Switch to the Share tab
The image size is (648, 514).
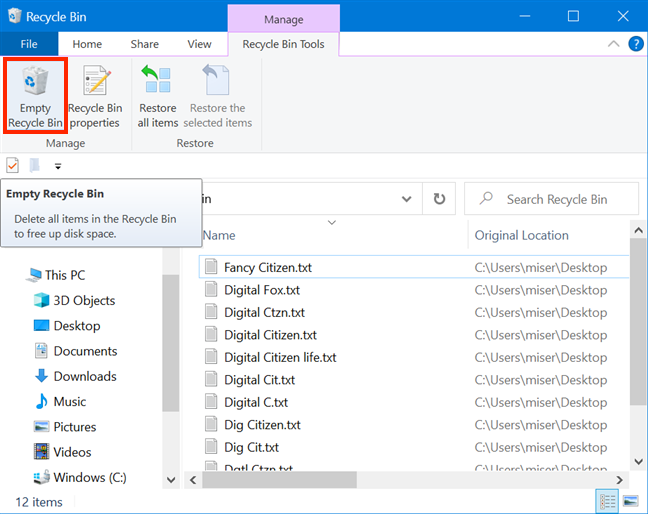[x=145, y=44]
